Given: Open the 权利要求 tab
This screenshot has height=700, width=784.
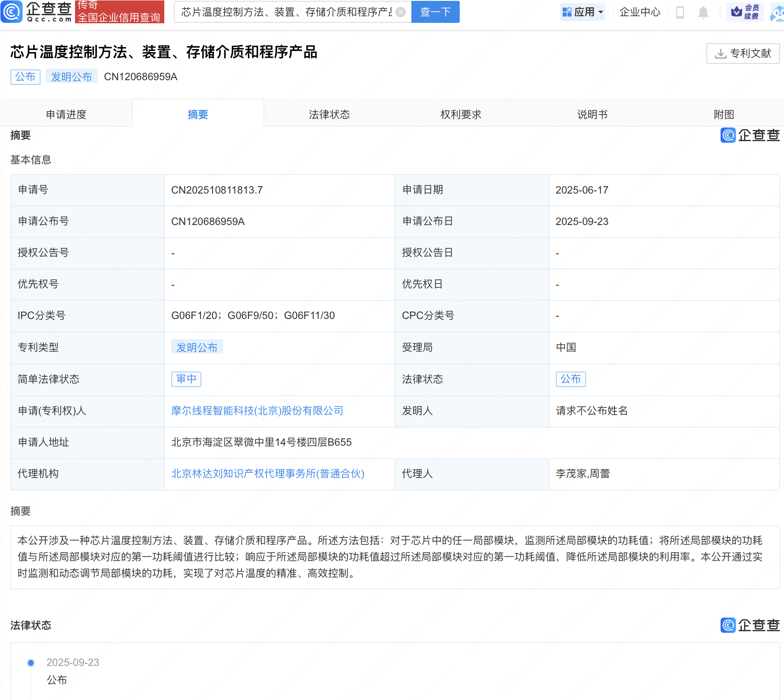Looking at the screenshot, I should pyautogui.click(x=461, y=114).
